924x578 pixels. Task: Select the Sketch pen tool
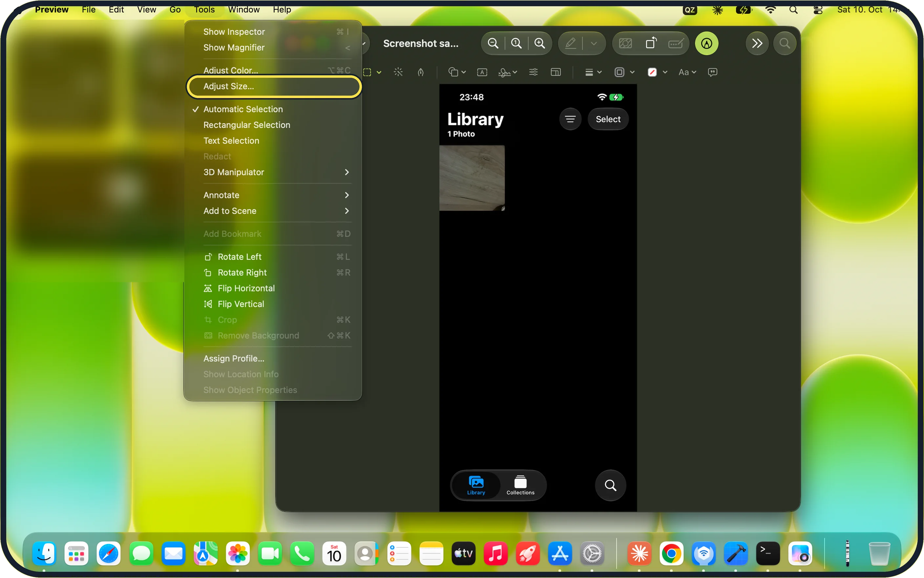[421, 72]
